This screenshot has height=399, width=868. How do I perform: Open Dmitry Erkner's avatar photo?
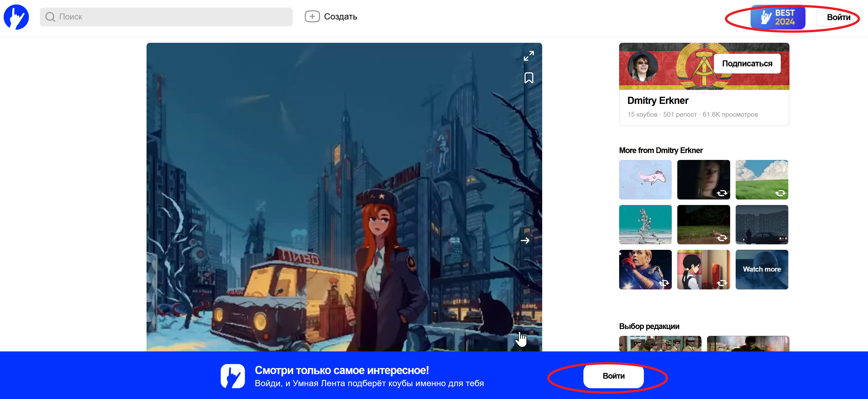tap(642, 66)
